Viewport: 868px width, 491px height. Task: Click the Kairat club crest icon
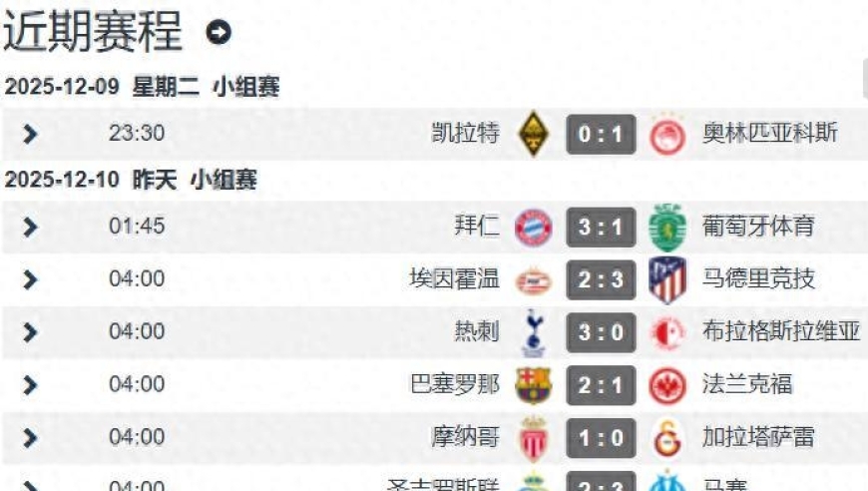(536, 135)
